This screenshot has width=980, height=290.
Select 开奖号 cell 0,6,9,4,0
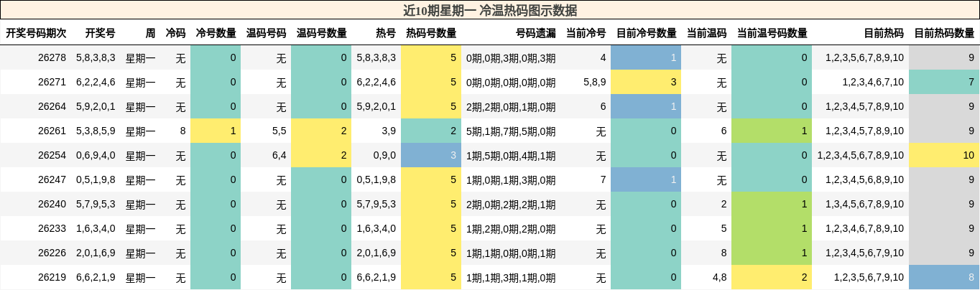pos(96,155)
